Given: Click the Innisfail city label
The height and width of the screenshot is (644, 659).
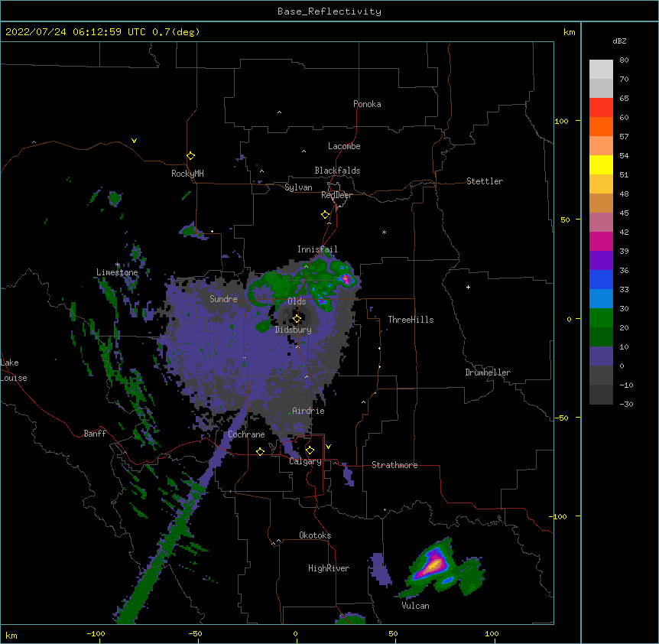Looking at the screenshot, I should coord(317,249).
